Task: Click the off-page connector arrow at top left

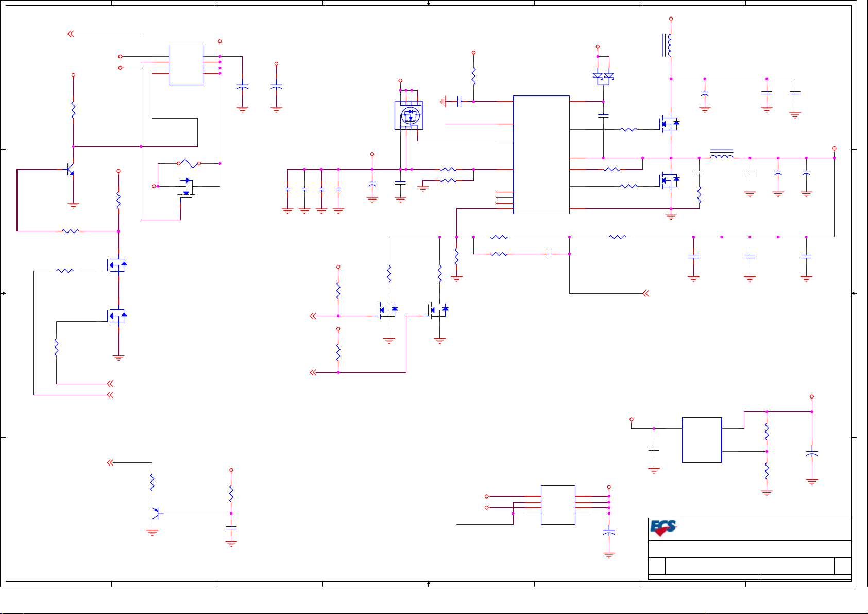Action: coord(71,34)
